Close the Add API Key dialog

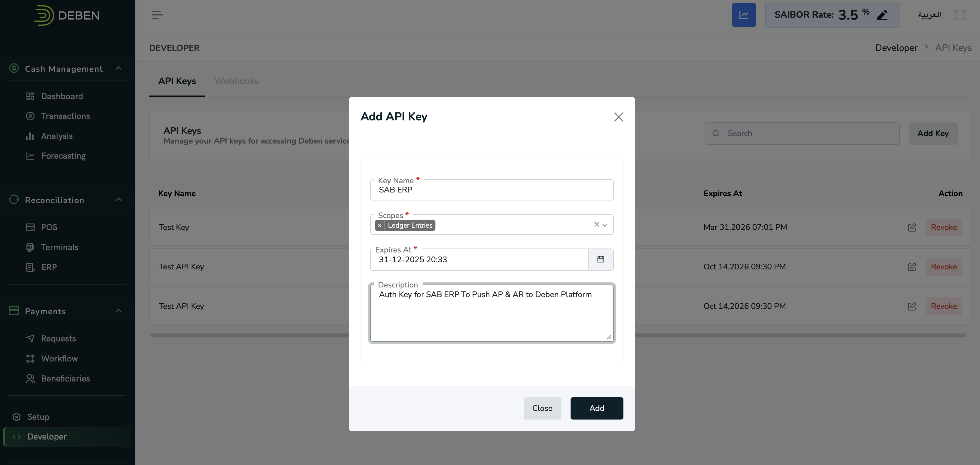618,116
